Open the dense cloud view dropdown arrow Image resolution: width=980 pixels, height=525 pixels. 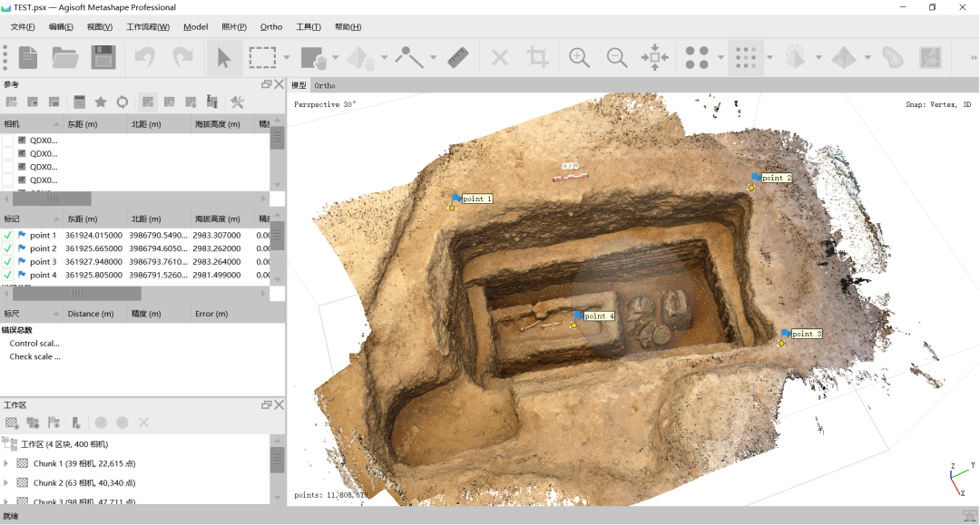(x=769, y=57)
